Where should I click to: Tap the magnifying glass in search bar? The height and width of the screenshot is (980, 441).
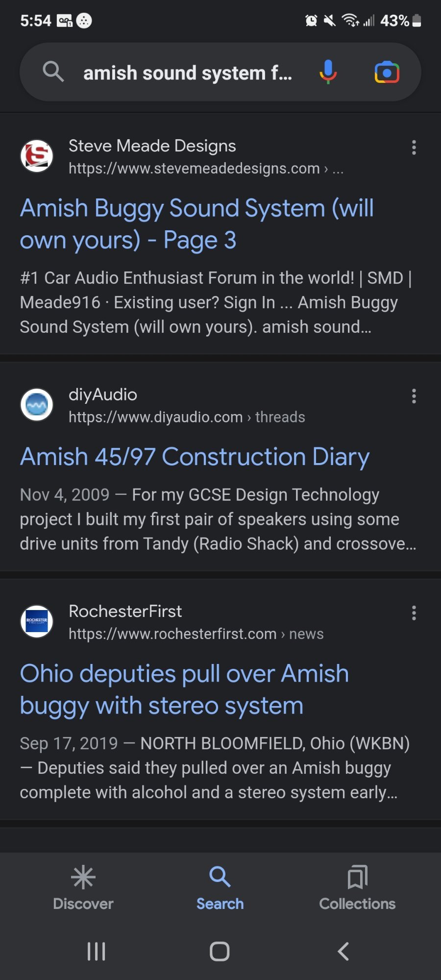click(53, 72)
